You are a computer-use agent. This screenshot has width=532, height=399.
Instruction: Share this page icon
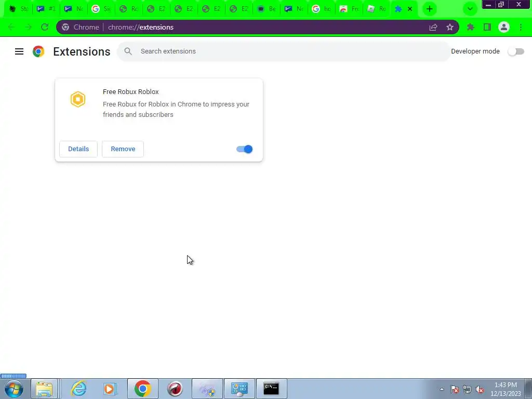coord(433,27)
